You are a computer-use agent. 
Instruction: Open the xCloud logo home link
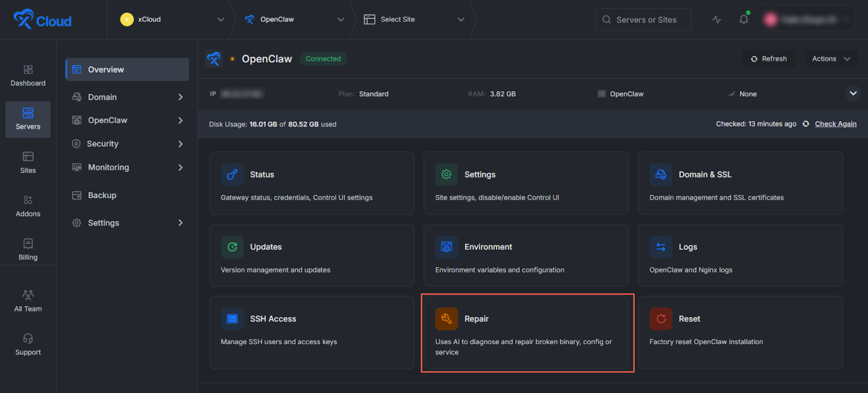pos(42,19)
